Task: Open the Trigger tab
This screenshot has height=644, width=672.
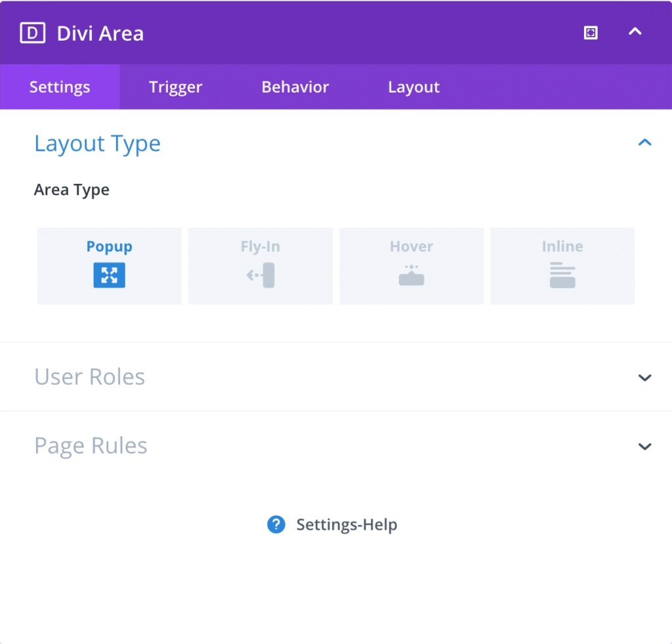Action: click(x=175, y=87)
